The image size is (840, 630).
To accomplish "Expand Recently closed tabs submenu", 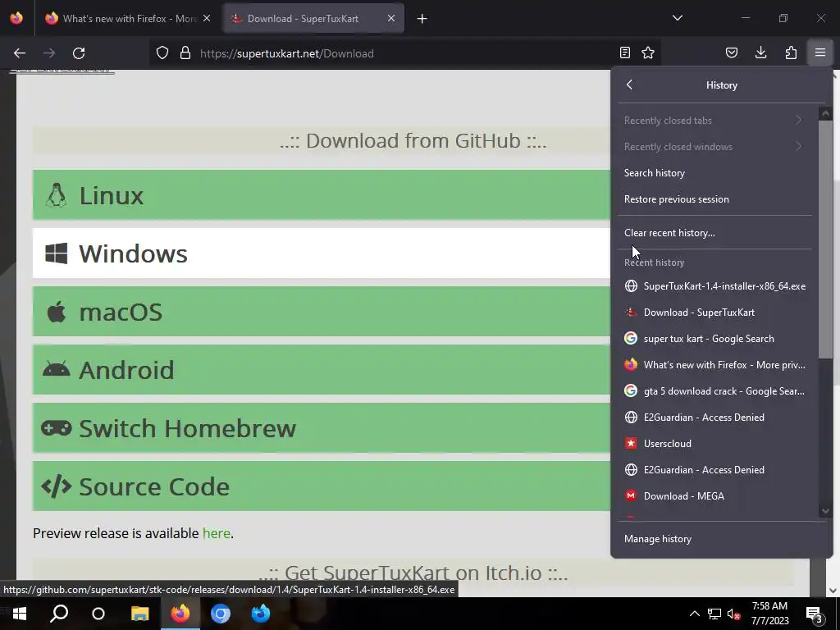I will 714,121.
